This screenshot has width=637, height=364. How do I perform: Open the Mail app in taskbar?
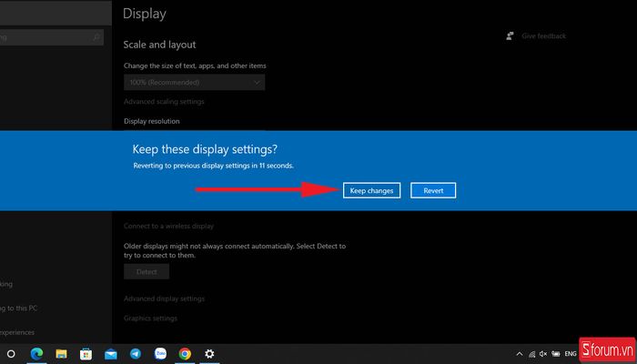click(111, 353)
